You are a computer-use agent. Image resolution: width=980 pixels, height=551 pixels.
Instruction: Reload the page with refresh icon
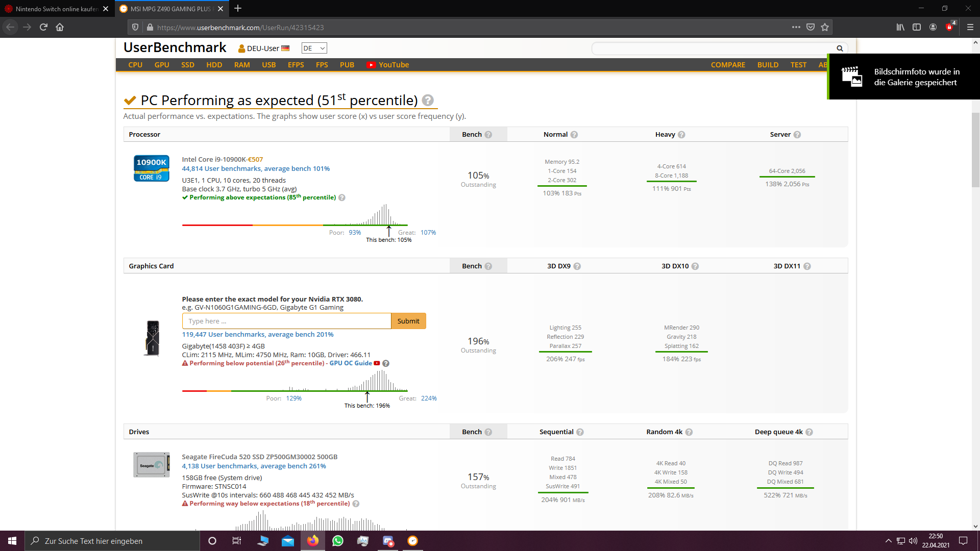click(x=43, y=27)
